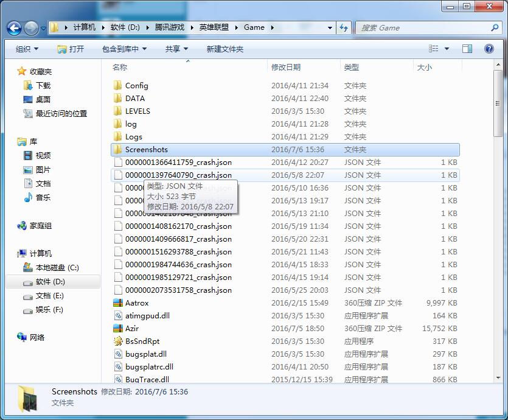Select the Config folder icon

(x=117, y=85)
